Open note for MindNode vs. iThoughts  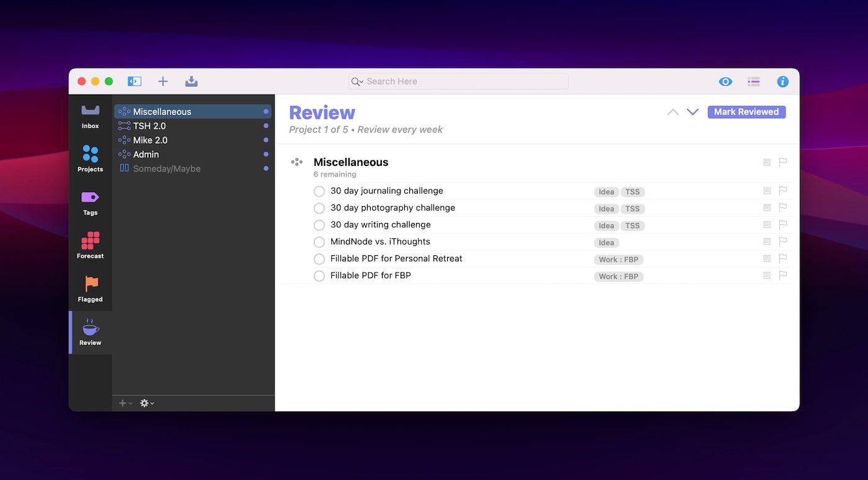pos(767,242)
